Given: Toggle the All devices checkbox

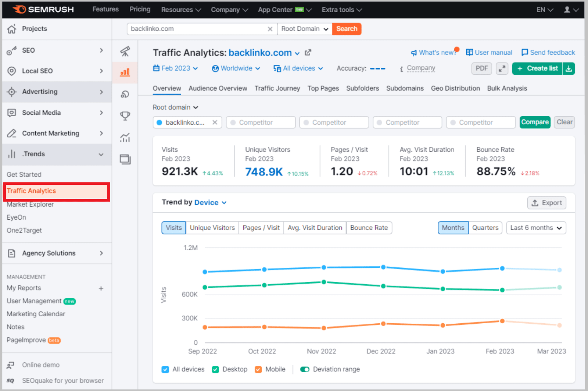Looking at the screenshot, I should (165, 369).
